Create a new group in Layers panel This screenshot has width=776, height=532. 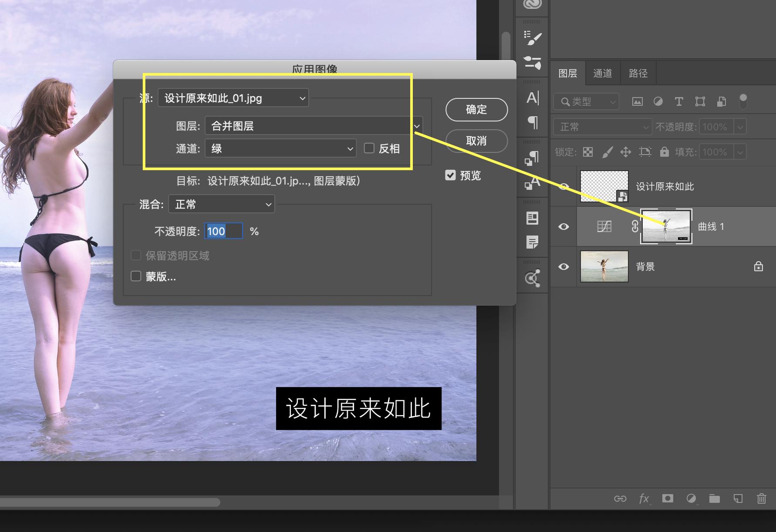[714, 499]
